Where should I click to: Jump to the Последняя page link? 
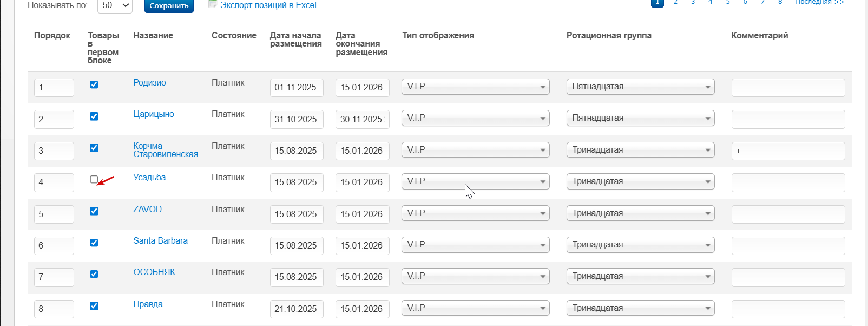click(819, 2)
